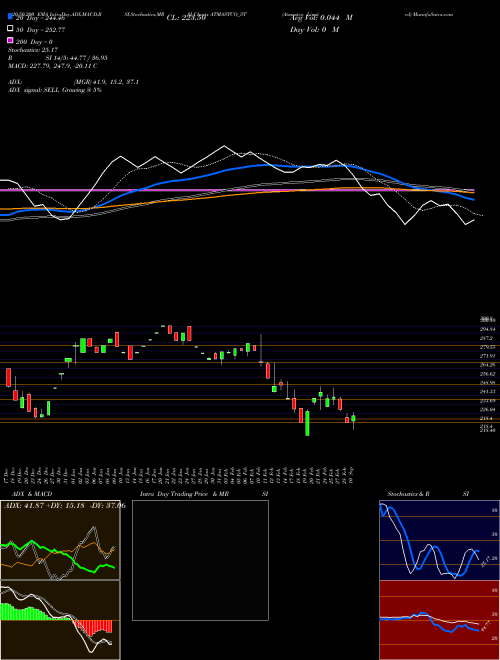Click the magenta 200 Day EMA legend swatch
This screenshot has width=500, height=660.
point(10,41)
